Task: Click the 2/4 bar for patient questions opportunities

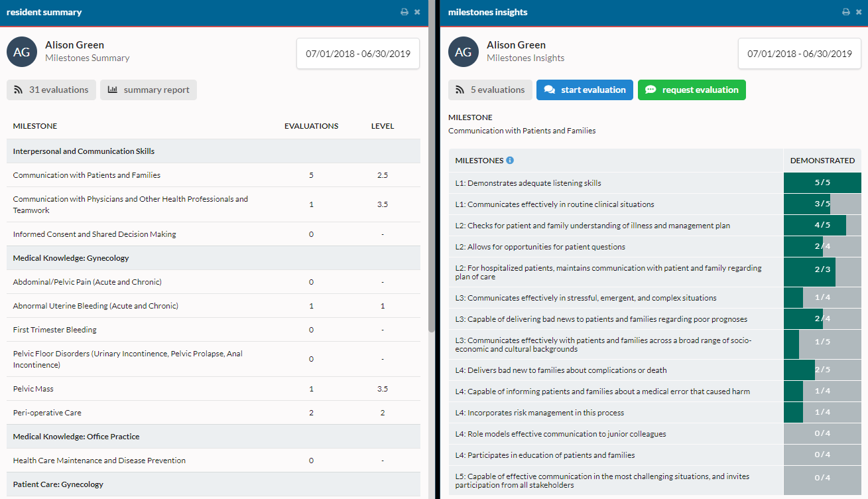Action: coord(822,246)
